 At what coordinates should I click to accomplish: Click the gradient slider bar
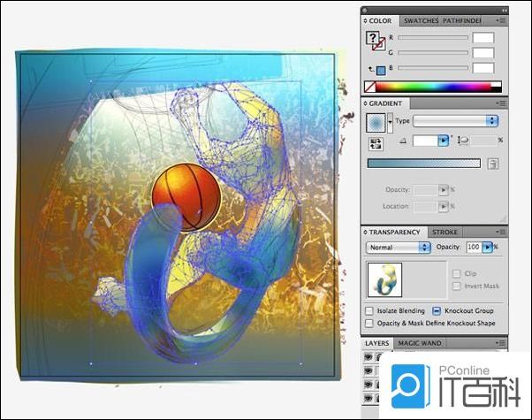click(x=424, y=164)
